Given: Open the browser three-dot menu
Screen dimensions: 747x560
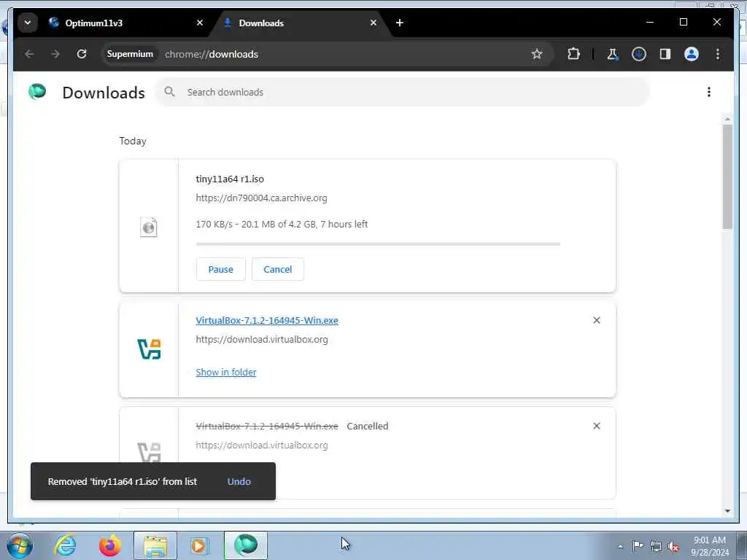Looking at the screenshot, I should click(718, 54).
